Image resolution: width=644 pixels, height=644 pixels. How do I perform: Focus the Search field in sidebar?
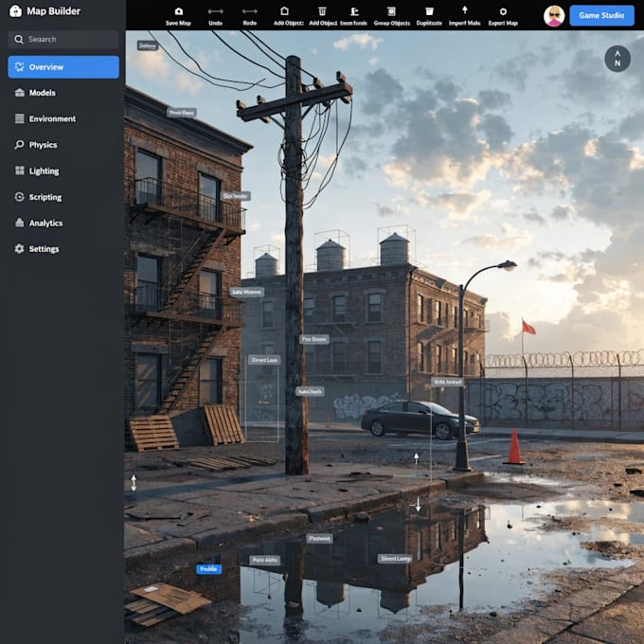click(63, 40)
